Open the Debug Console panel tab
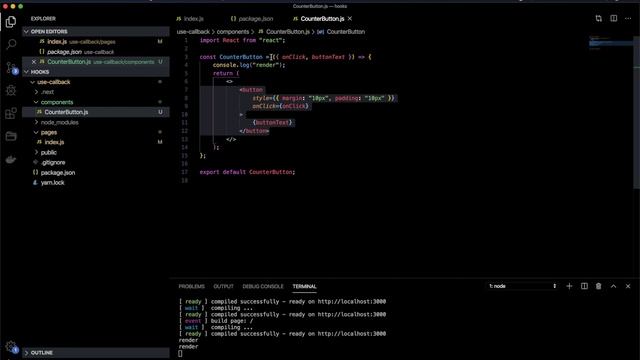Screen dimensions: 640x360 [x=263, y=287]
